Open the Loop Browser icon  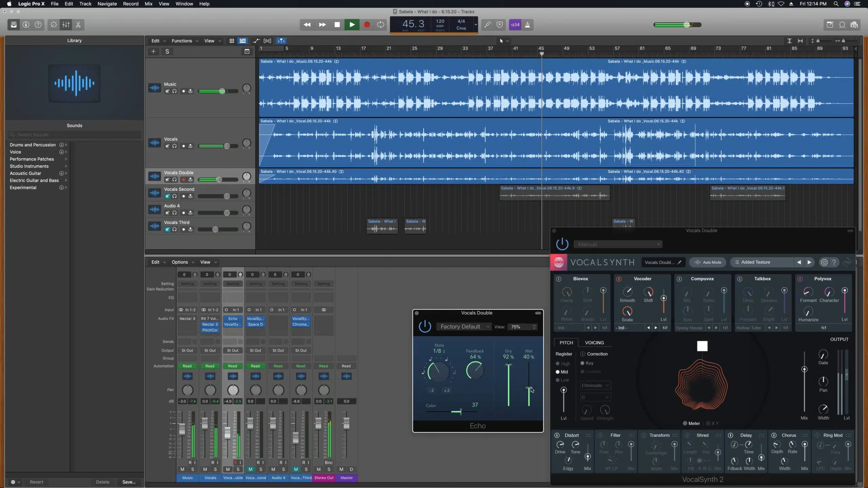(842, 25)
